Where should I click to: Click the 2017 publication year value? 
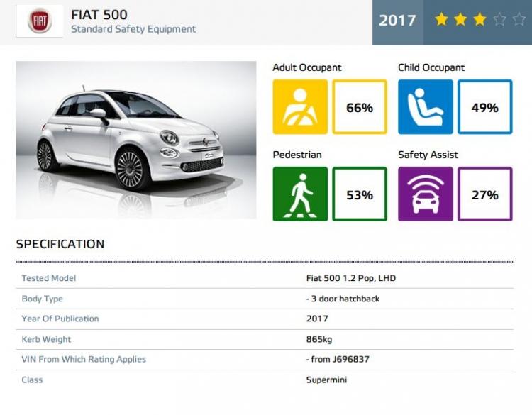[317, 319]
